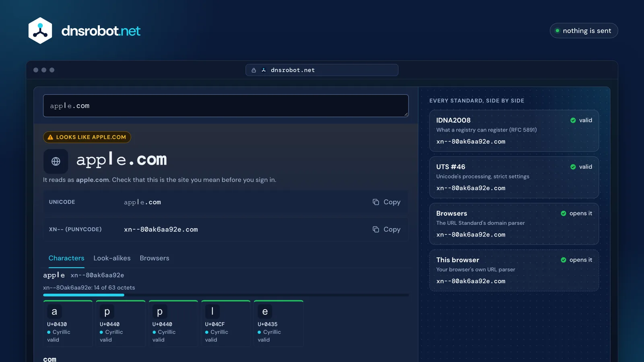Select the 'l' U+04CF character card

(x=226, y=323)
